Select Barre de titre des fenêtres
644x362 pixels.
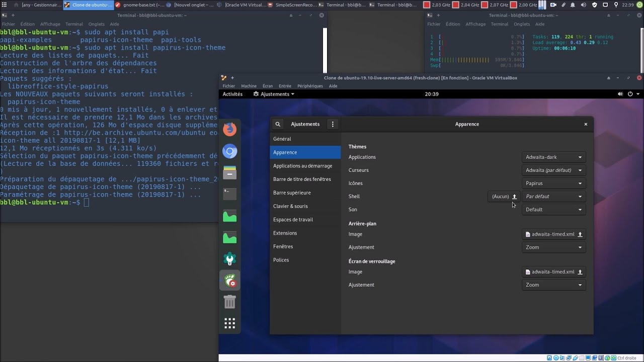click(305, 179)
